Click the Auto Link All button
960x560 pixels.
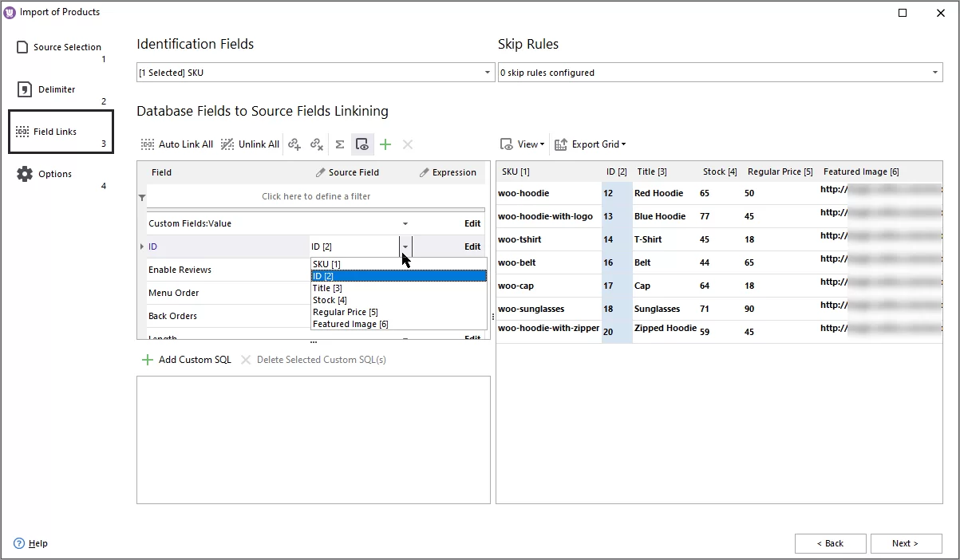(176, 144)
